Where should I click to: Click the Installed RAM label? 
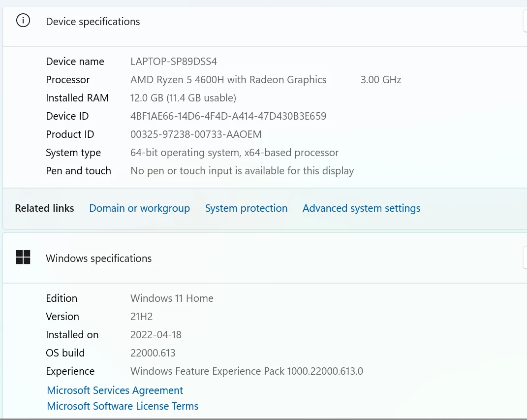pyautogui.click(x=77, y=98)
